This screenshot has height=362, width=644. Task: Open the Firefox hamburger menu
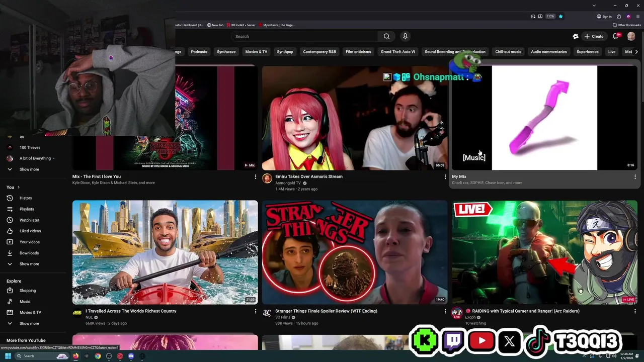pos(638,16)
